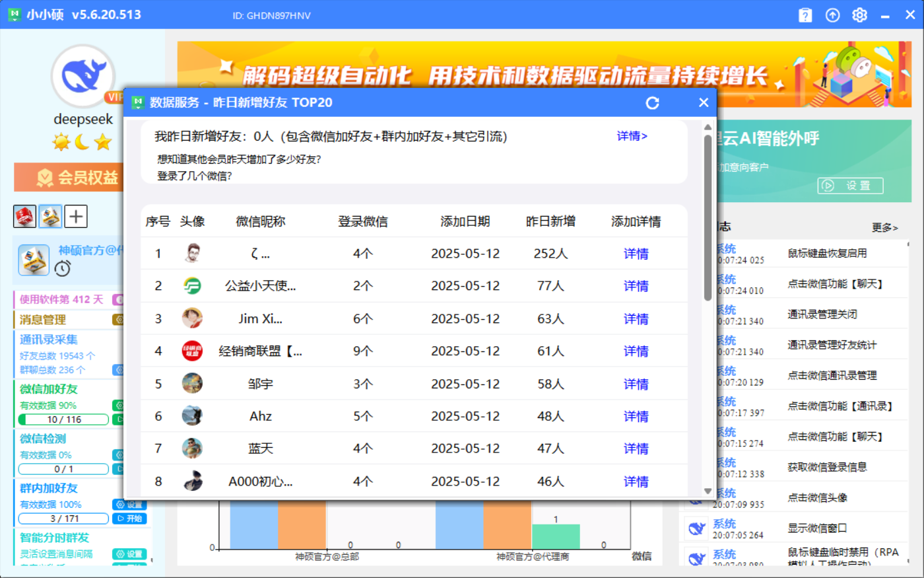Open the settings gear in the title bar
Viewport: 924px width, 578px height.
pyautogui.click(x=859, y=15)
